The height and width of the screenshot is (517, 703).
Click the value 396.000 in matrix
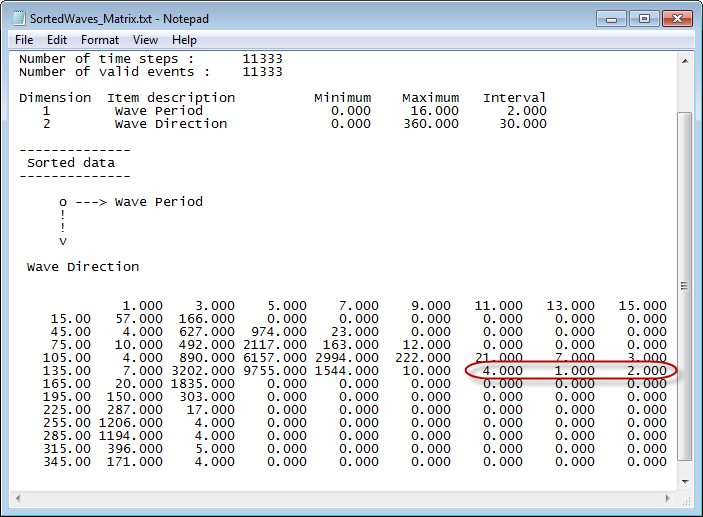click(x=135, y=449)
